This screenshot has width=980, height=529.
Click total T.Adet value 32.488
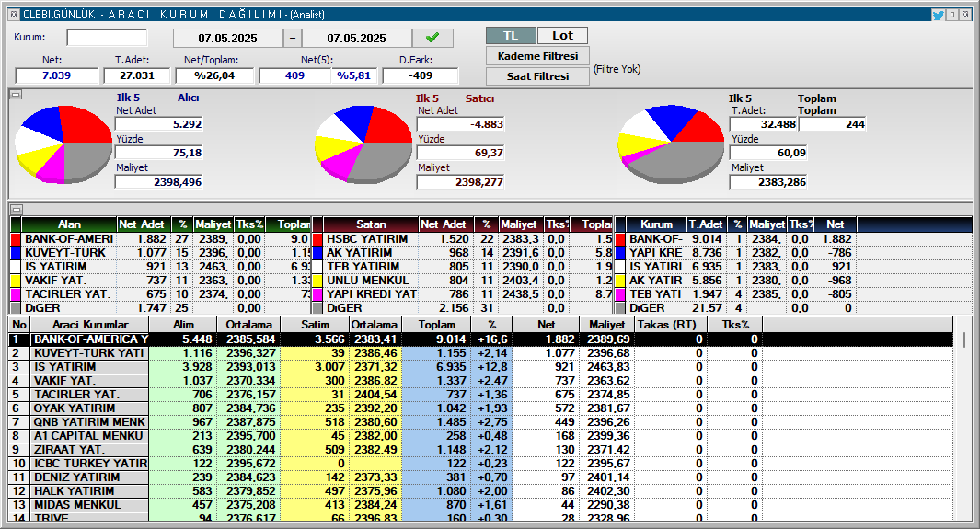(764, 124)
